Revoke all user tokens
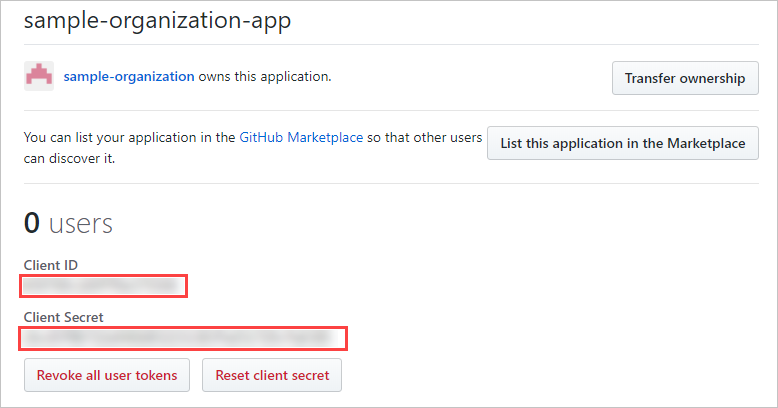The width and height of the screenshot is (778, 408). coord(107,376)
